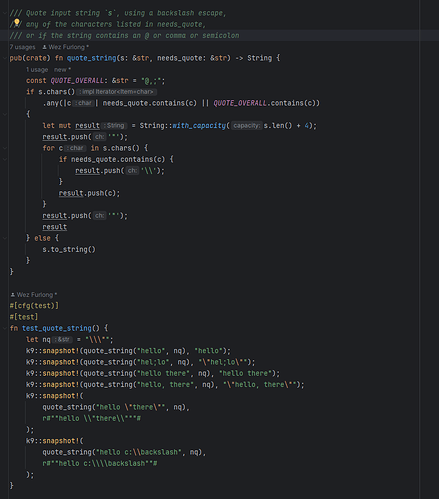Viewport: 439px width, 499px height.
Task: Collapse the 'if needs_quote.contains(c)' block
Action: pyautogui.click(x=5, y=159)
